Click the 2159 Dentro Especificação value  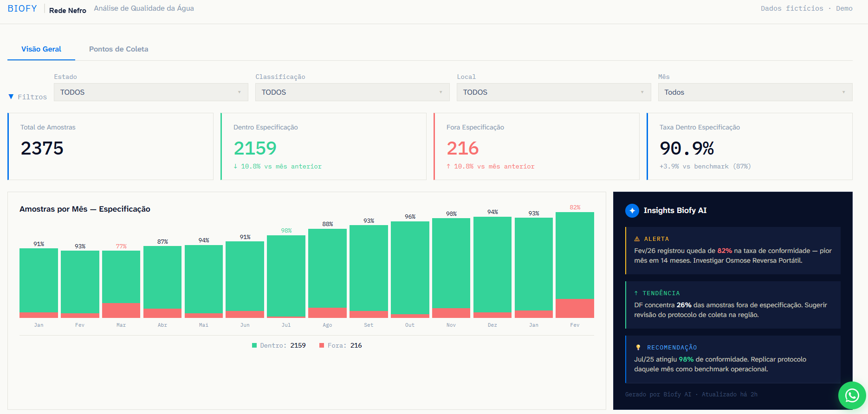[255, 149]
